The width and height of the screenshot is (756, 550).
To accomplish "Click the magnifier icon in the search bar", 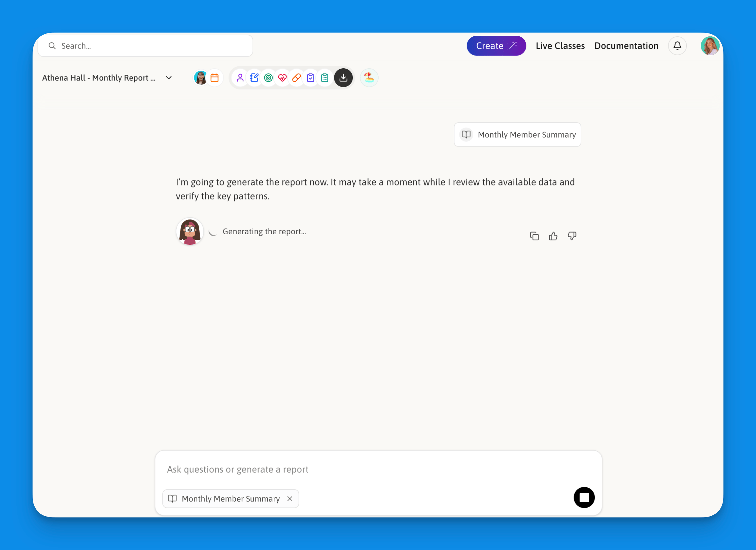I will pos(52,46).
